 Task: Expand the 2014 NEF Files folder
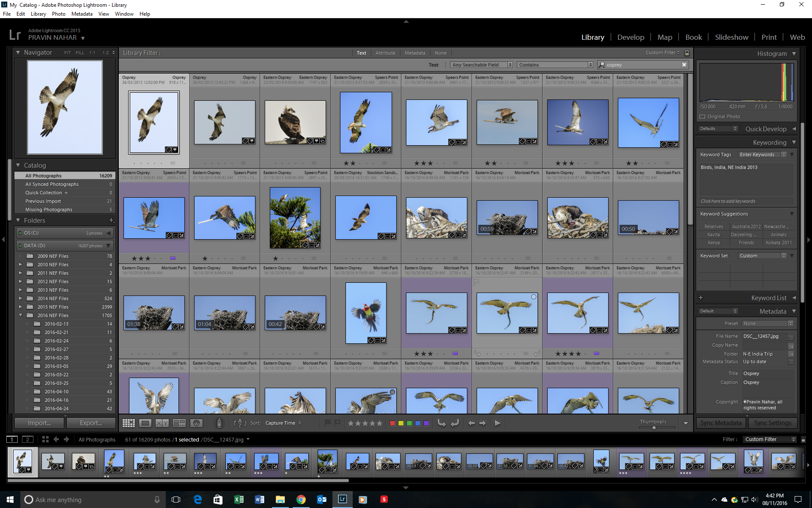coord(20,298)
